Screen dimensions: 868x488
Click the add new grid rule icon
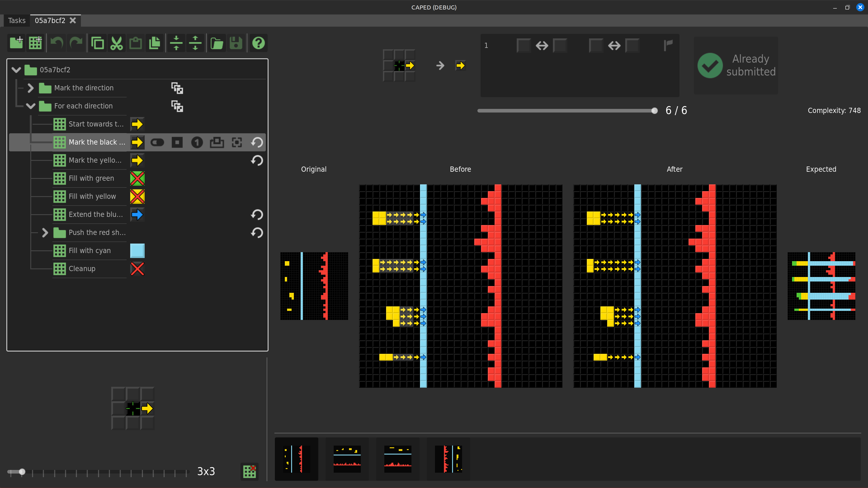coord(35,43)
